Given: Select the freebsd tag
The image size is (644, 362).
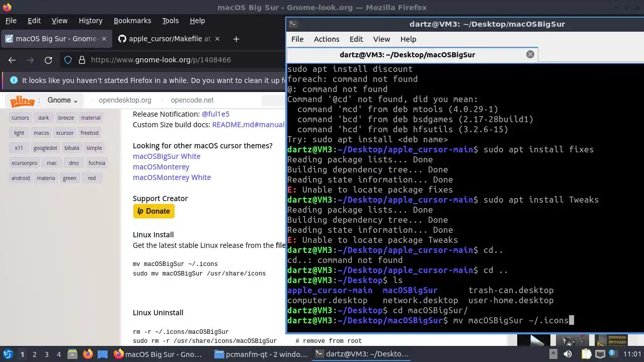Looking at the screenshot, I should pos(90,133).
